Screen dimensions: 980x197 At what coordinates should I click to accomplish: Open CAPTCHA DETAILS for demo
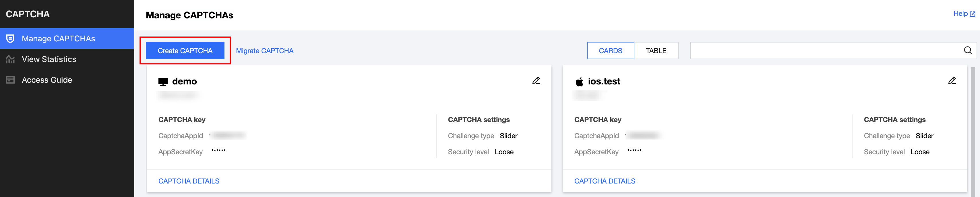click(x=189, y=181)
